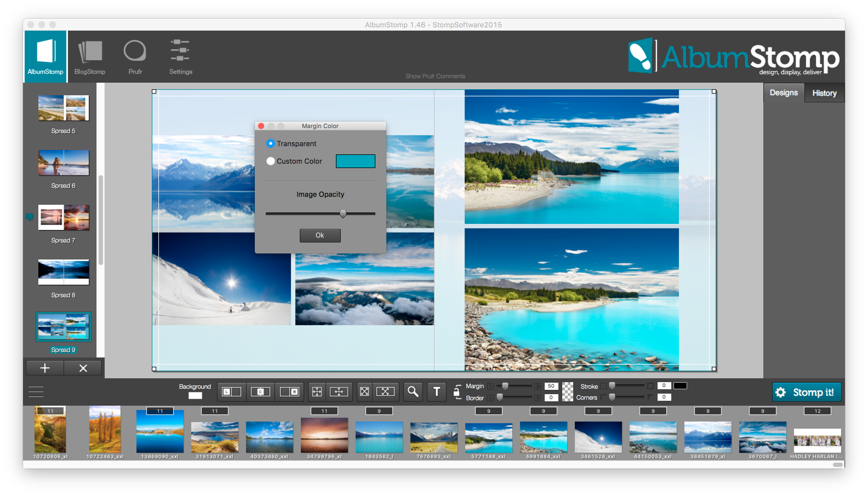The width and height of the screenshot is (868, 496).
Task: Open the custom color teal swatch
Action: [x=356, y=161]
